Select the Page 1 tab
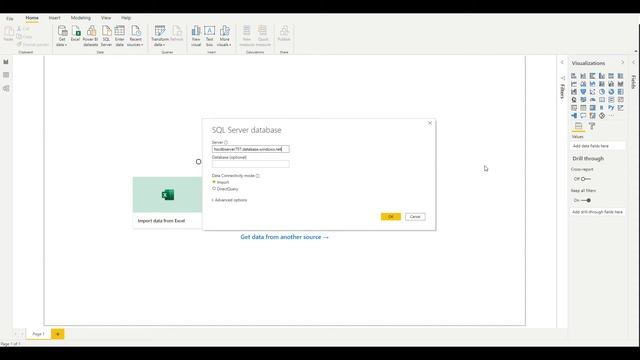This screenshot has height=360, width=640. (x=38, y=334)
